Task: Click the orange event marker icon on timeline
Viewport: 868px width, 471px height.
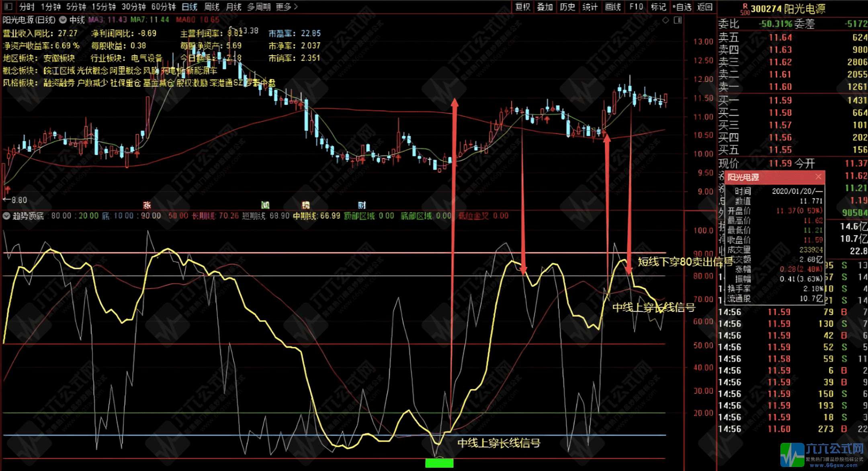Action: [x=306, y=205]
